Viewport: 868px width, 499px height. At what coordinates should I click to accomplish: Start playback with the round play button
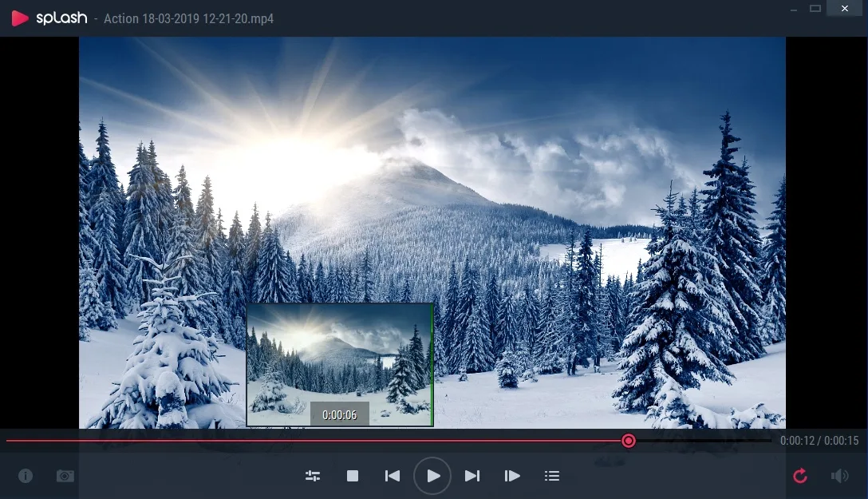coord(432,476)
